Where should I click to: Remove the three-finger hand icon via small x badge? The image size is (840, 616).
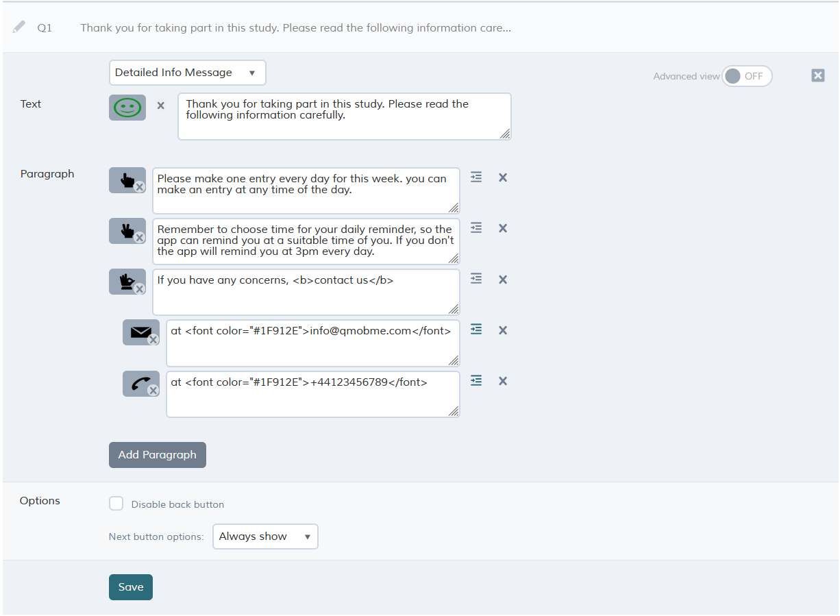[x=140, y=288]
